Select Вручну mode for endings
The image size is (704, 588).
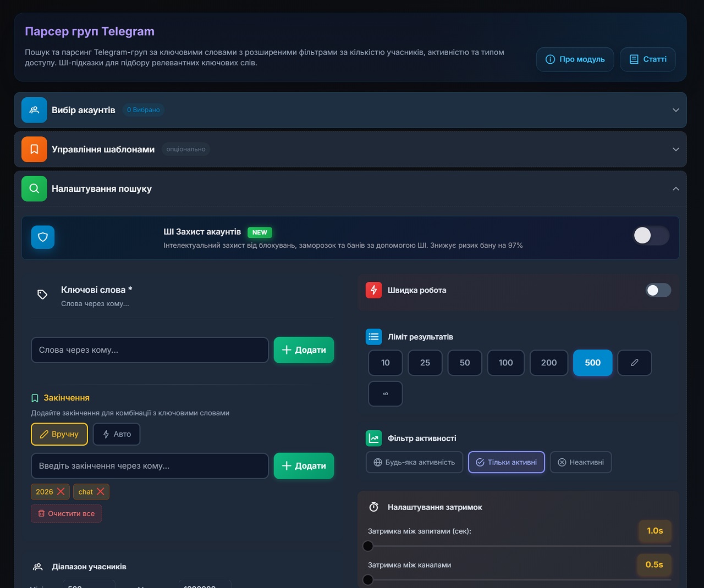click(59, 434)
